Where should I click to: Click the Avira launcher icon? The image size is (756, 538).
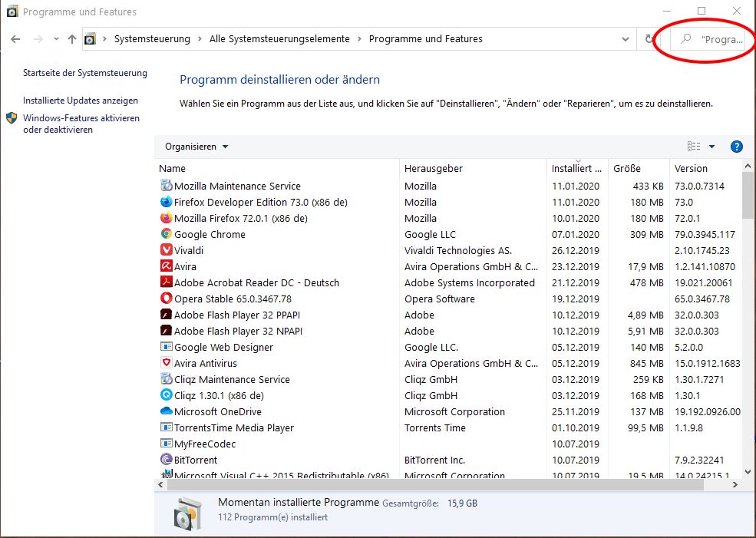pyautogui.click(x=167, y=266)
